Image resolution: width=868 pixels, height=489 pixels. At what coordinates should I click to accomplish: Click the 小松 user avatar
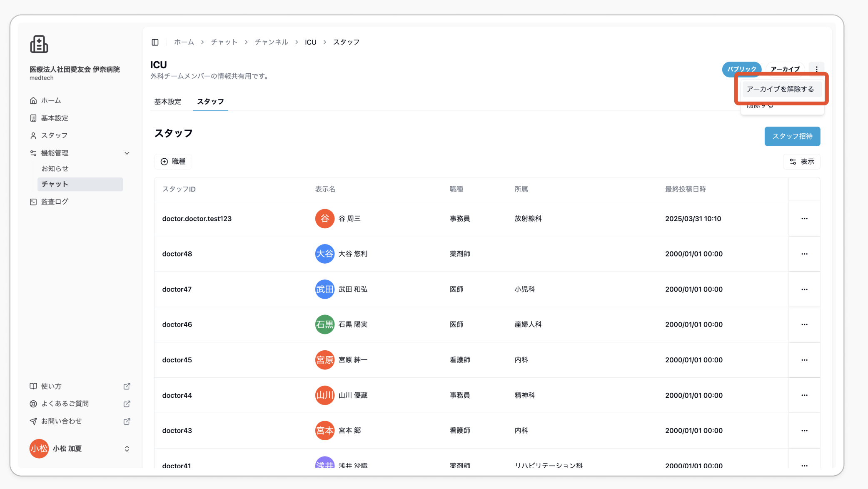[39, 449]
